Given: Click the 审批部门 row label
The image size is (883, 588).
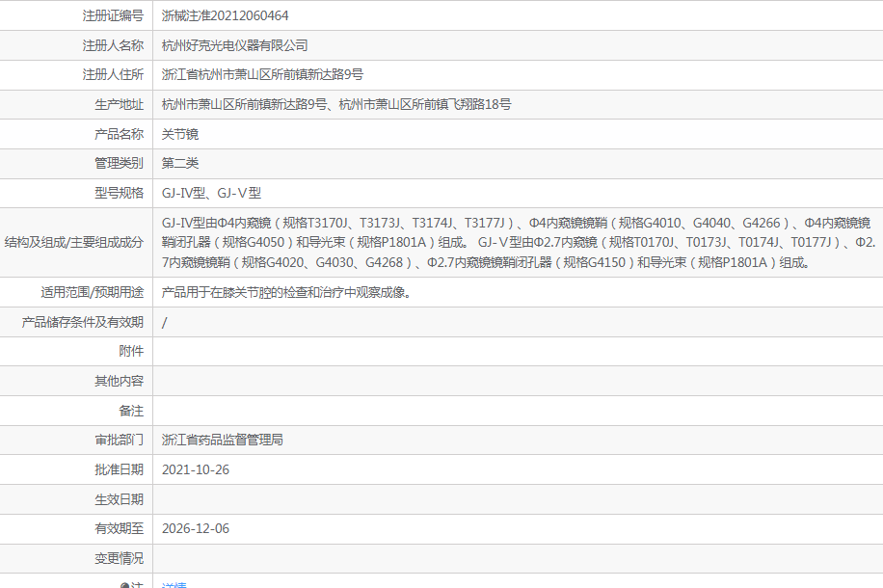Looking at the screenshot, I should click(119, 440).
